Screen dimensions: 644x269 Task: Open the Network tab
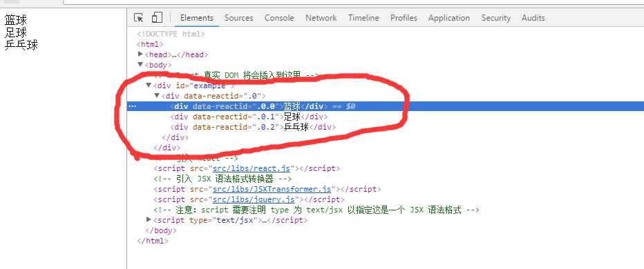click(321, 18)
